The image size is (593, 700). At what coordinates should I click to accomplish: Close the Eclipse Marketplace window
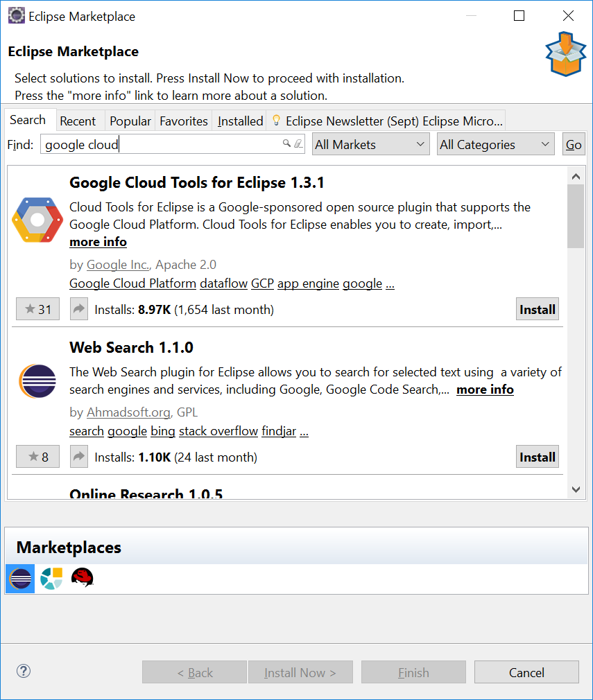[x=568, y=16]
